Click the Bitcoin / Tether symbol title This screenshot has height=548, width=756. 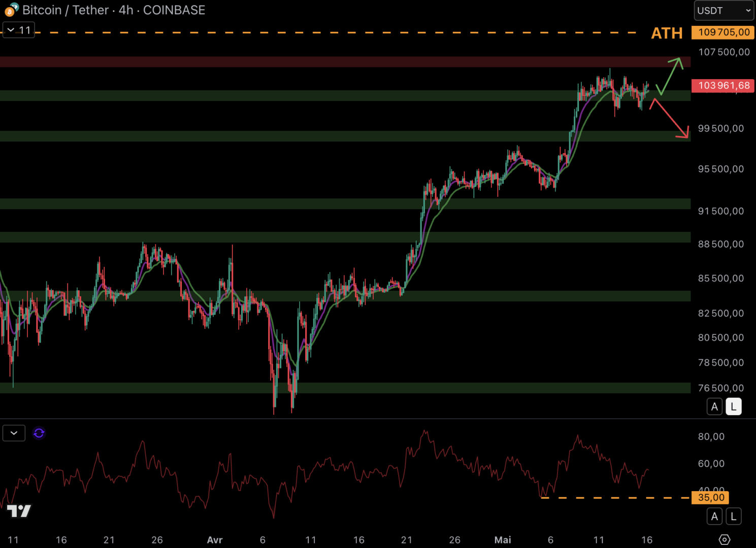[65, 10]
